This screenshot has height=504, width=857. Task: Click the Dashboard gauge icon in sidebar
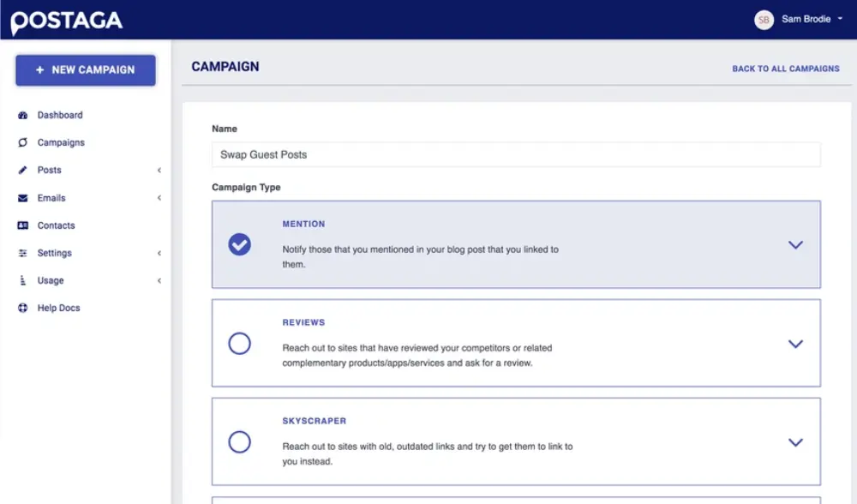pyautogui.click(x=23, y=115)
